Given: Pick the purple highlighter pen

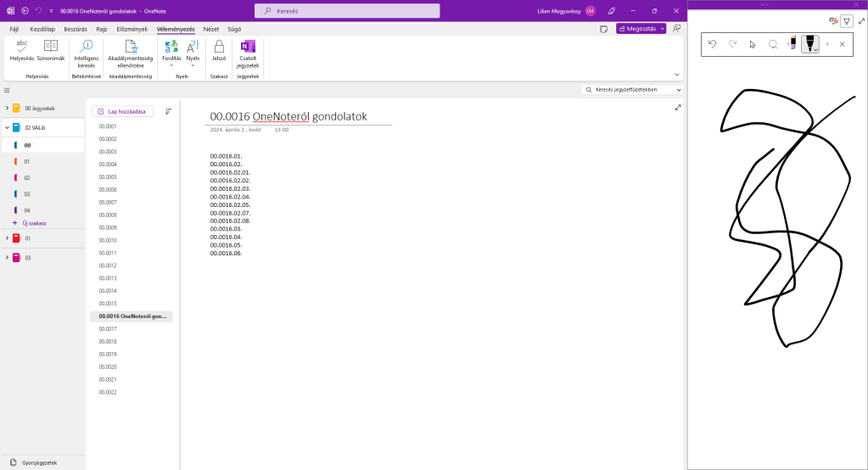Looking at the screenshot, I should (792, 44).
